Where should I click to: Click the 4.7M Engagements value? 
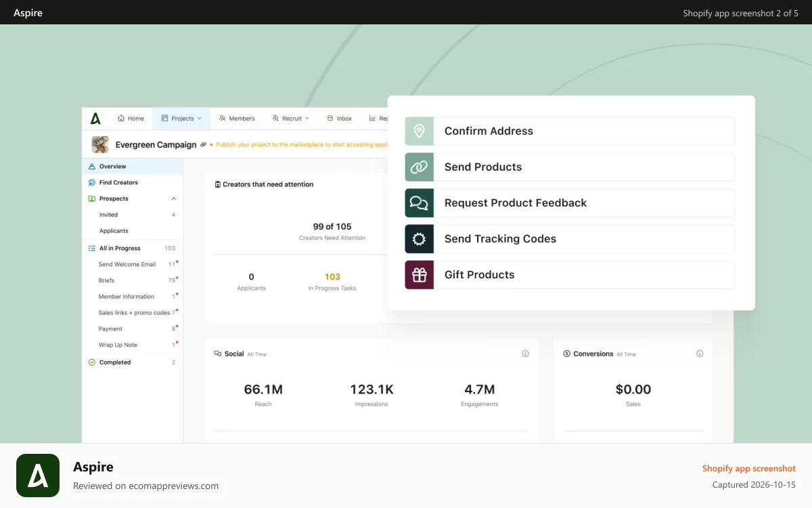479,389
